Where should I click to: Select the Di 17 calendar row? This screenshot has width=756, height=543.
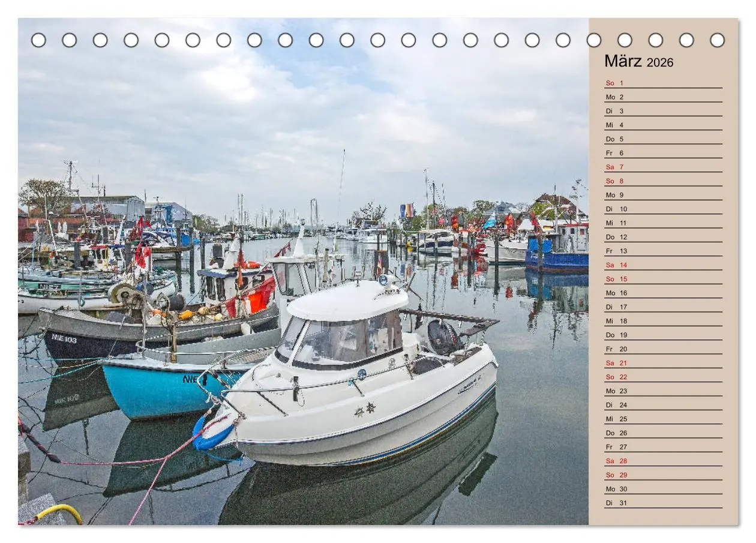663,307
